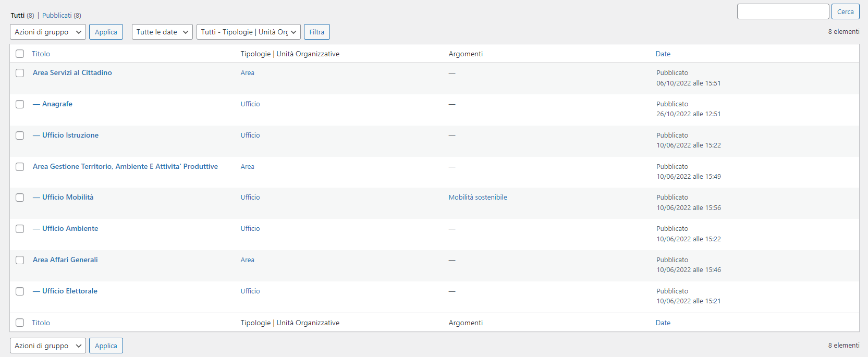
Task: Check the box for Area Servizi al Cittadino
Action: point(20,73)
